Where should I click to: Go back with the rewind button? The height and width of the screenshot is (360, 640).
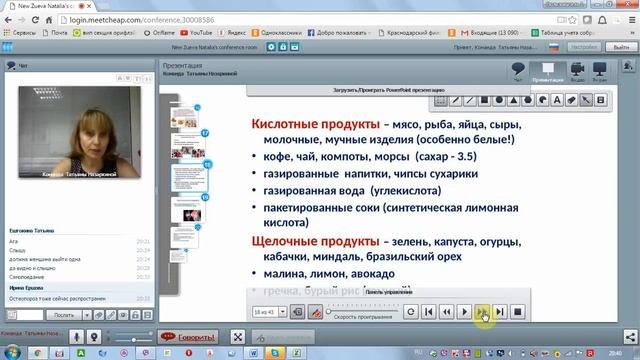click(x=447, y=312)
